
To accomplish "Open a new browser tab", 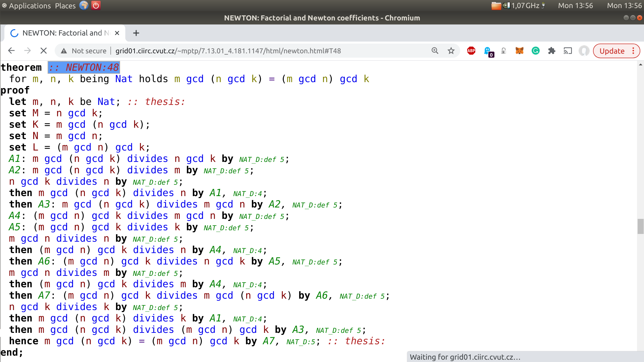I will pos(136,33).
